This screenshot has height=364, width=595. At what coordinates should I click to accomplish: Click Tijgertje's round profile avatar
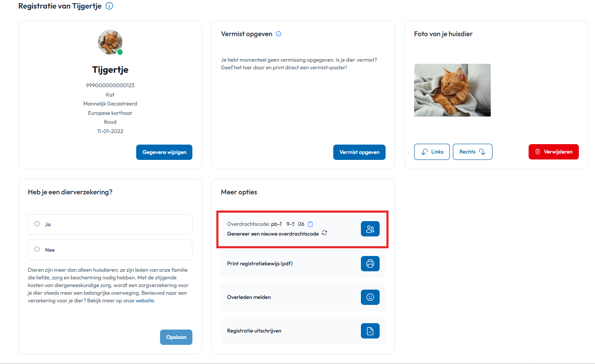(x=110, y=42)
